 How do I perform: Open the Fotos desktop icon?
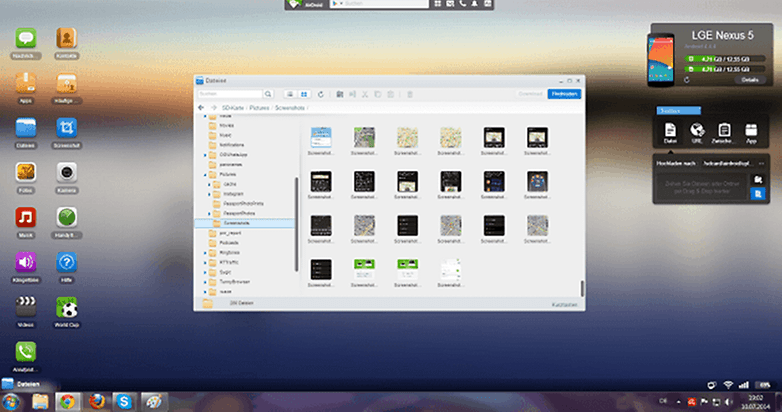pyautogui.click(x=26, y=173)
